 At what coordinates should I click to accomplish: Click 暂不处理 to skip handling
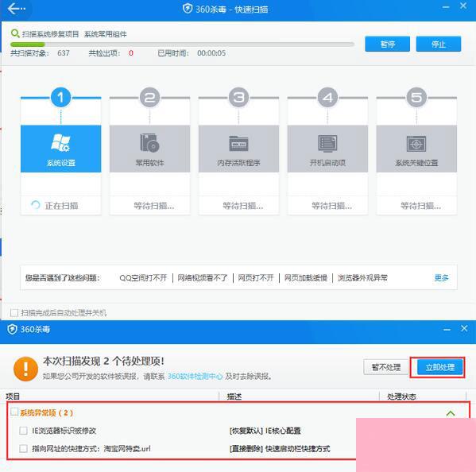(386, 367)
